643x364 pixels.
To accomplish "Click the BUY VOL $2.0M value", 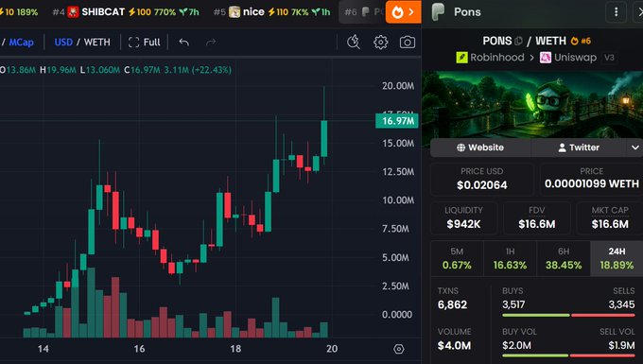I will (x=516, y=345).
